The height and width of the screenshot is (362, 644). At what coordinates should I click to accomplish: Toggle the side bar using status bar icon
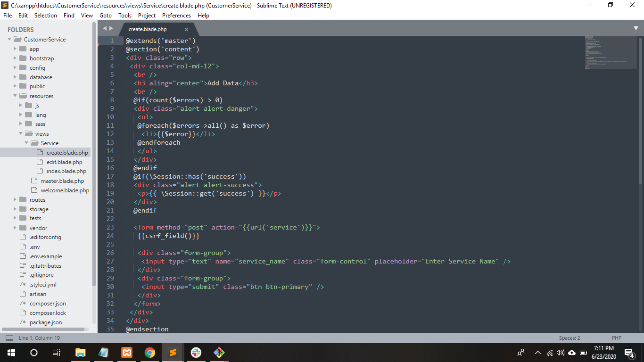tap(9, 338)
